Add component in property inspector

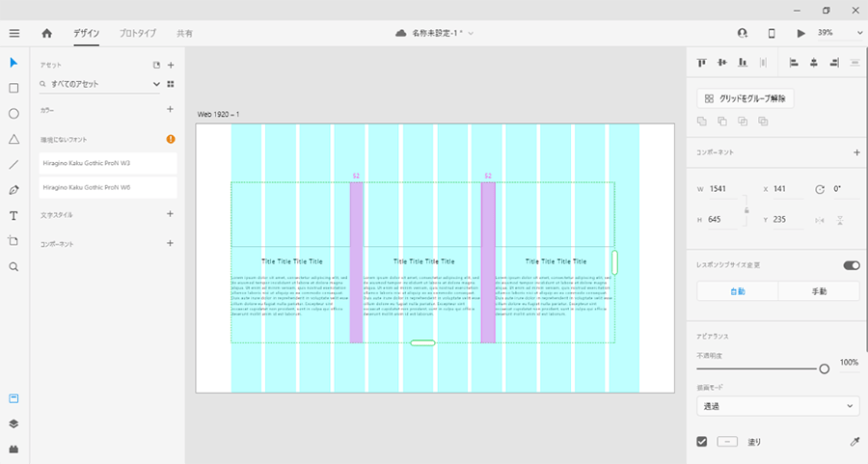pyautogui.click(x=856, y=152)
